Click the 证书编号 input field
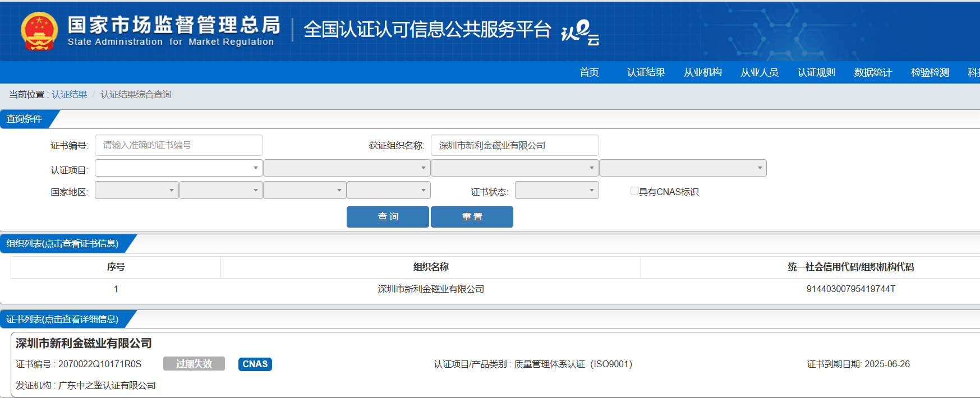 [x=178, y=145]
